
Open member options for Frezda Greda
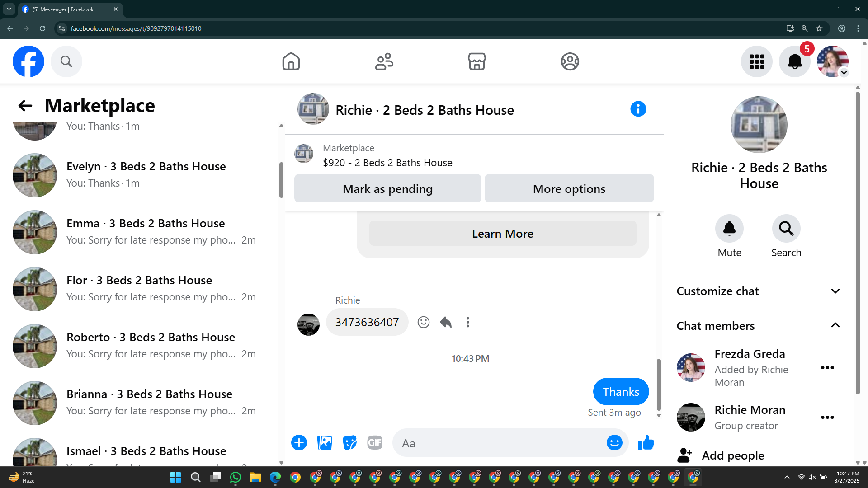tap(827, 368)
